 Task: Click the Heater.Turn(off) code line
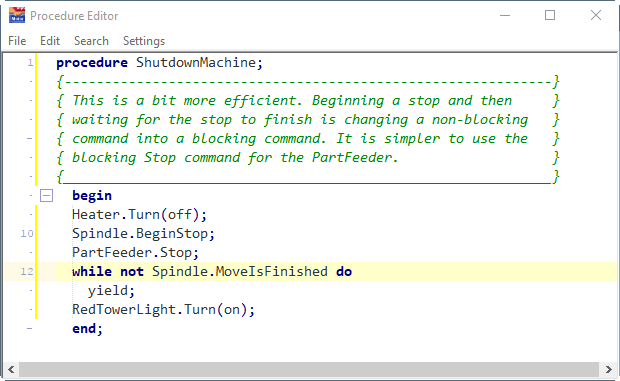pos(139,215)
